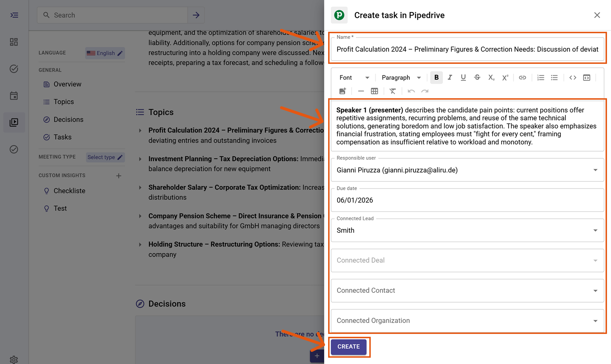
Task: Toggle inline code formatting
Action: pyautogui.click(x=573, y=77)
